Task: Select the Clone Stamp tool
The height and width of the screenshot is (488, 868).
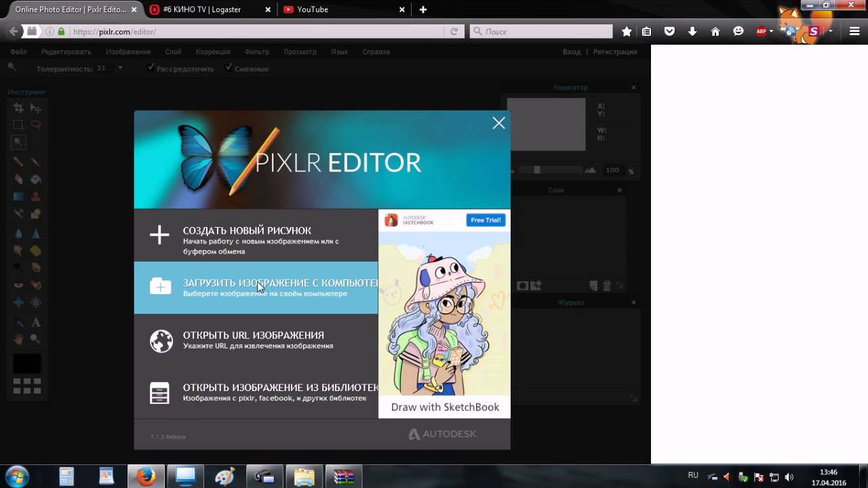Action: coord(35,197)
